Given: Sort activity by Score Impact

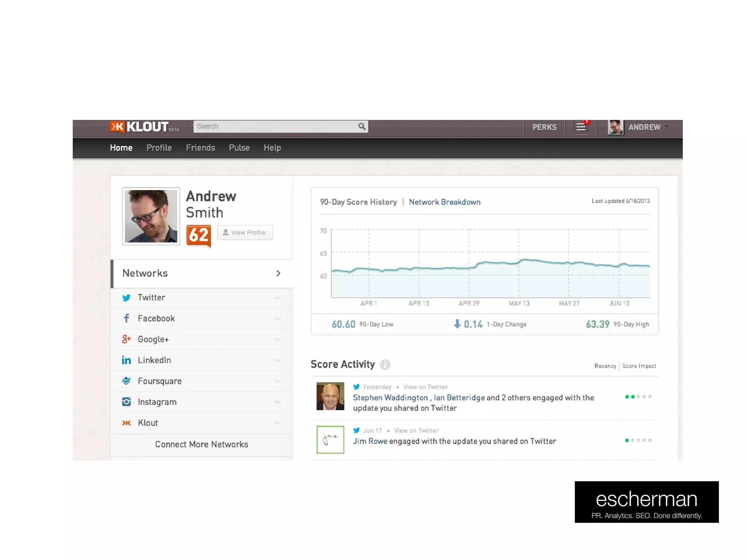Looking at the screenshot, I should [x=639, y=366].
